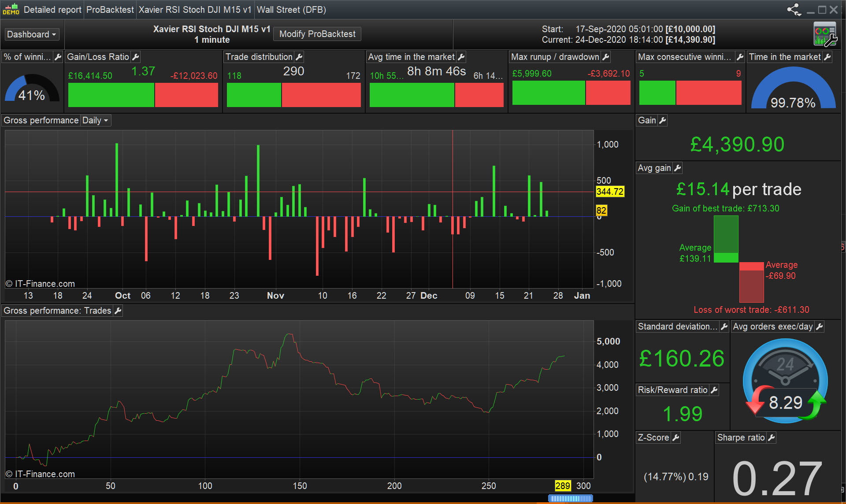
Task: Click the Time in the market wrench
Action: 827,57
